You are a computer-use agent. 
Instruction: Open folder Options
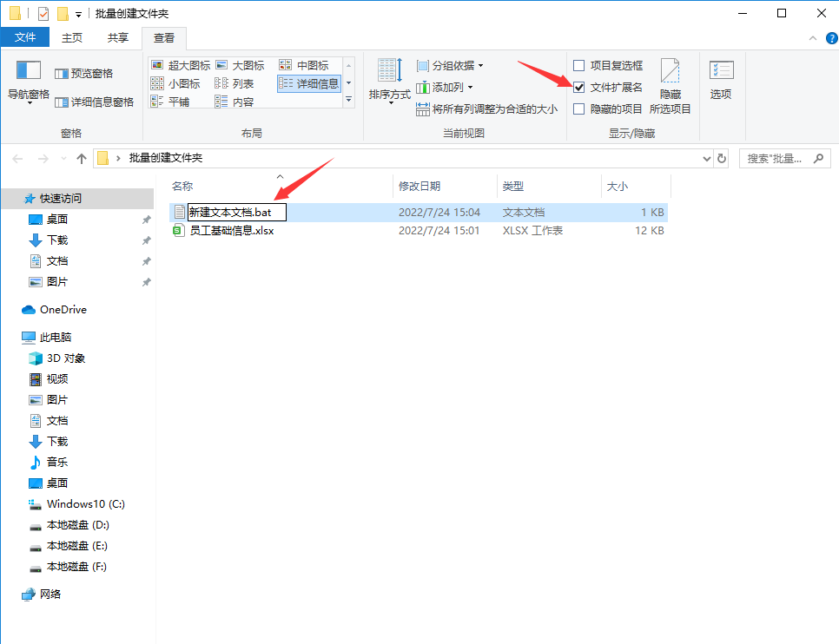[x=721, y=80]
